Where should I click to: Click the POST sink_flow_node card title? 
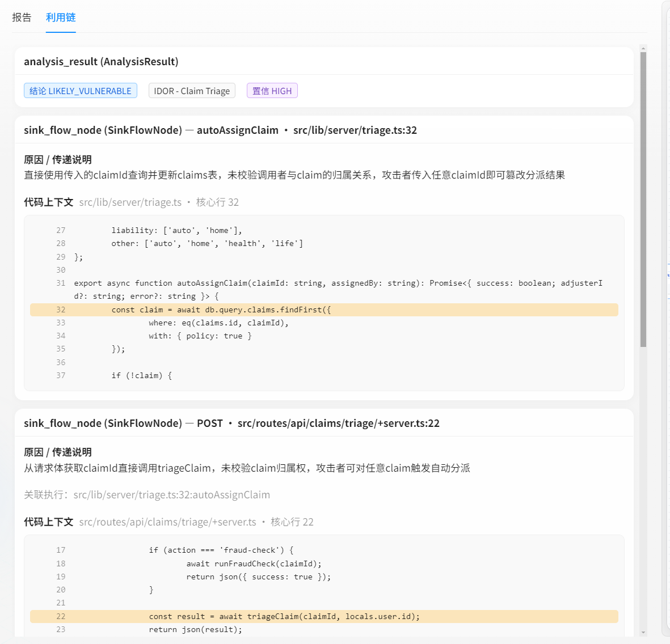tap(231, 423)
